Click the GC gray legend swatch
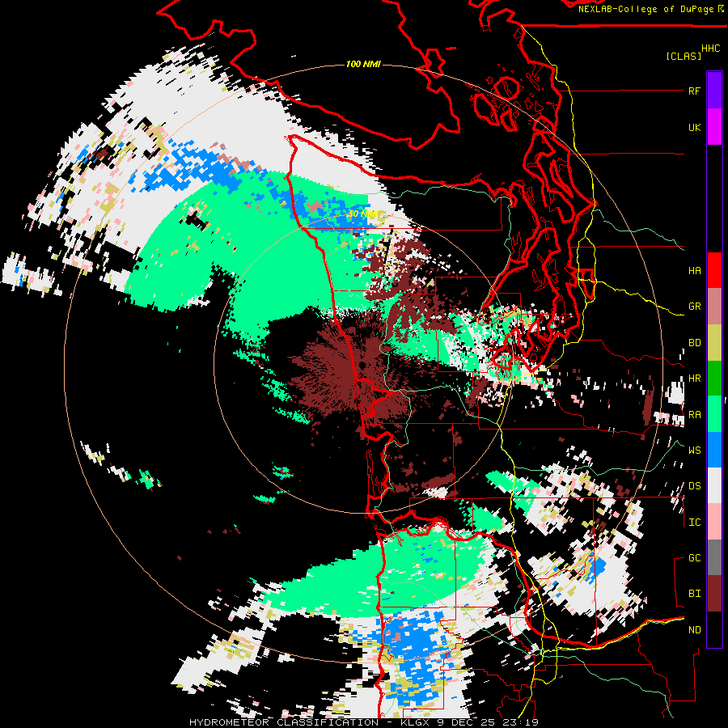 714,557
